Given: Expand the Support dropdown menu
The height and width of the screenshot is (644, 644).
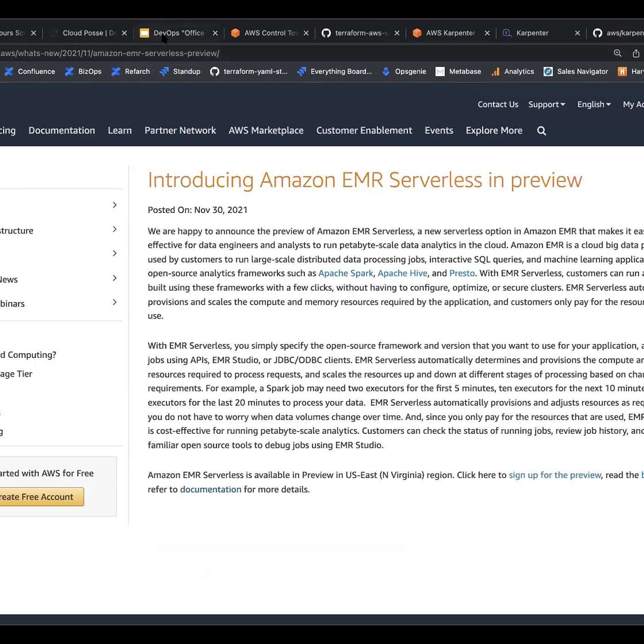Looking at the screenshot, I should 546,104.
